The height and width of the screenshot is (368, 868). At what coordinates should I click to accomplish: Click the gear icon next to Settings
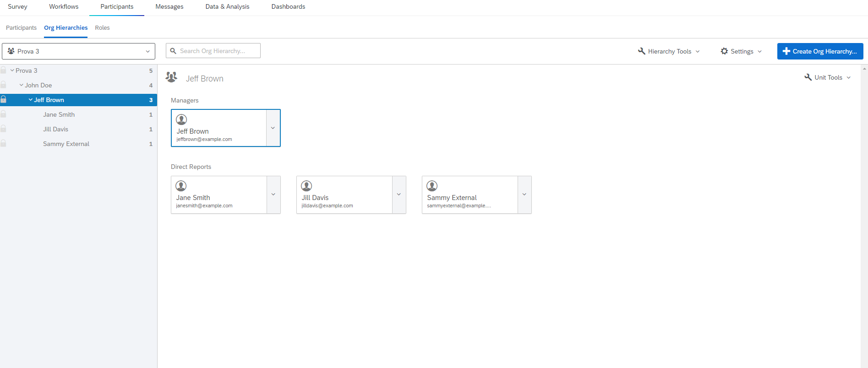coord(724,51)
